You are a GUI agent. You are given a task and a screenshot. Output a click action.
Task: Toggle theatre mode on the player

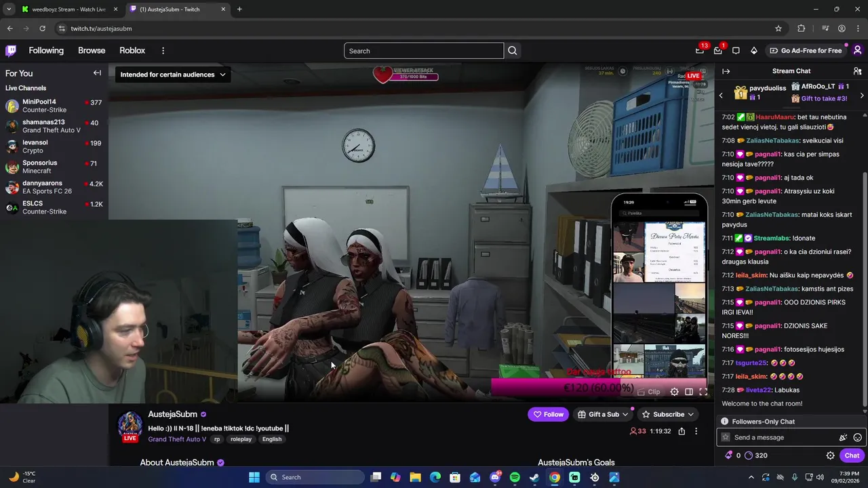(x=688, y=392)
